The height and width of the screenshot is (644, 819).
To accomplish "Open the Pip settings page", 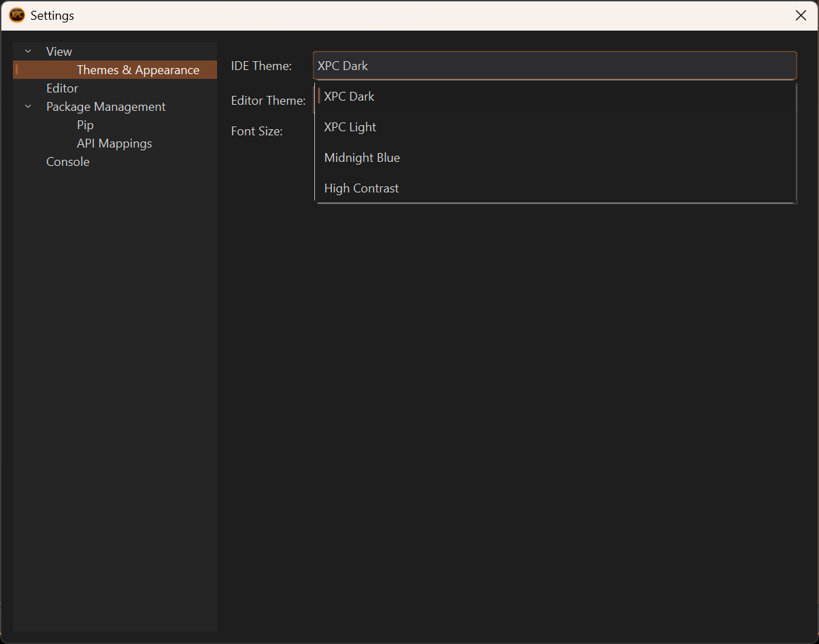I will coord(85,125).
